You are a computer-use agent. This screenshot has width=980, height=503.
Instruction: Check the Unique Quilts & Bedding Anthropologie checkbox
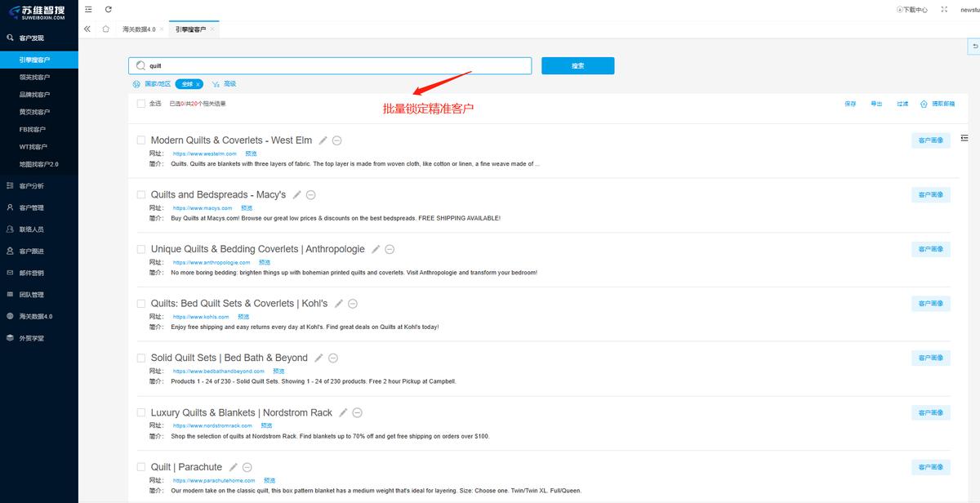click(141, 249)
